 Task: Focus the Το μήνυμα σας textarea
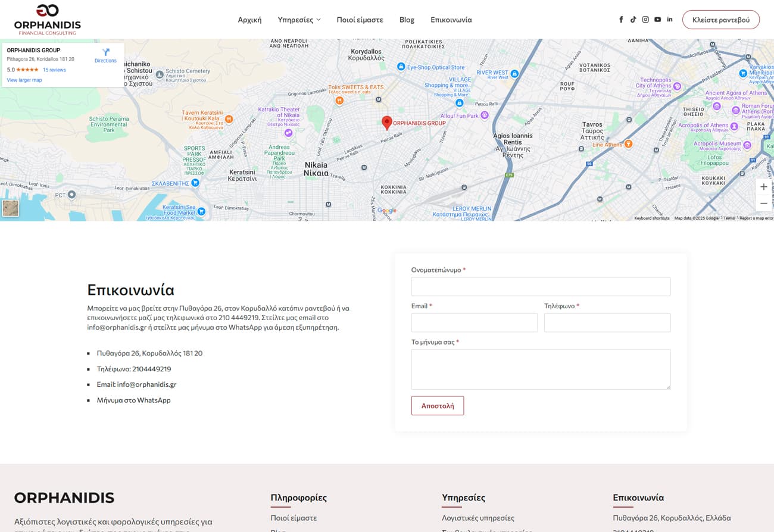541,370
